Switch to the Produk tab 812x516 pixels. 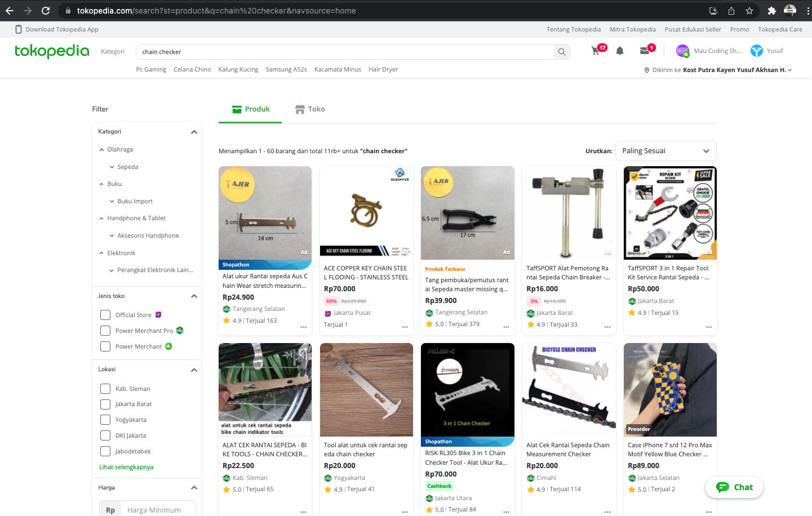[x=251, y=109]
